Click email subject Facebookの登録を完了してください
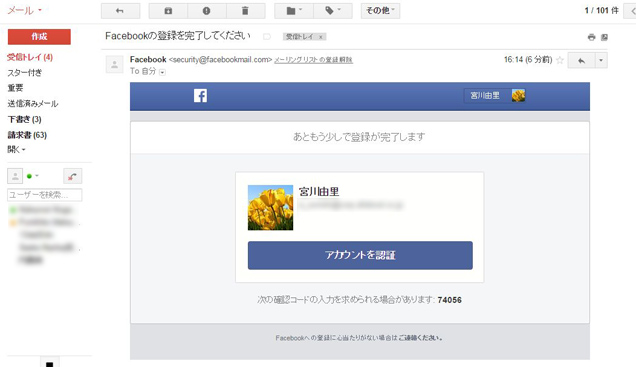This screenshot has height=367, width=636. pos(178,36)
